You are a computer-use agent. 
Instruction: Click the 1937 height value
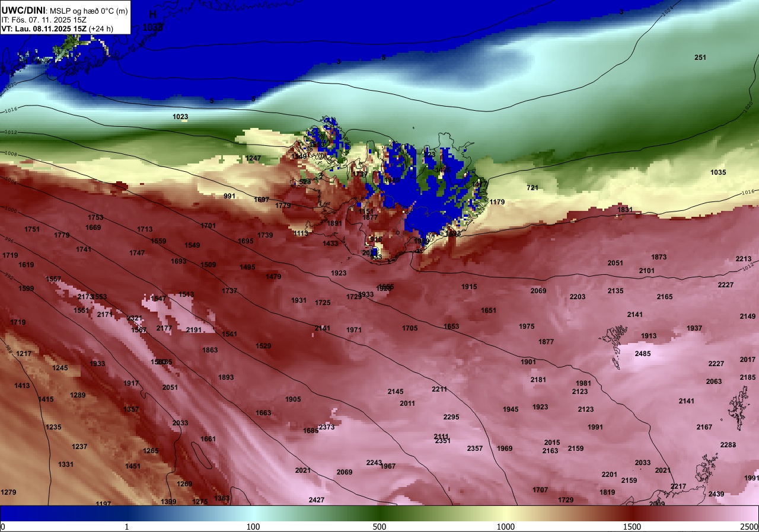pyautogui.click(x=694, y=328)
